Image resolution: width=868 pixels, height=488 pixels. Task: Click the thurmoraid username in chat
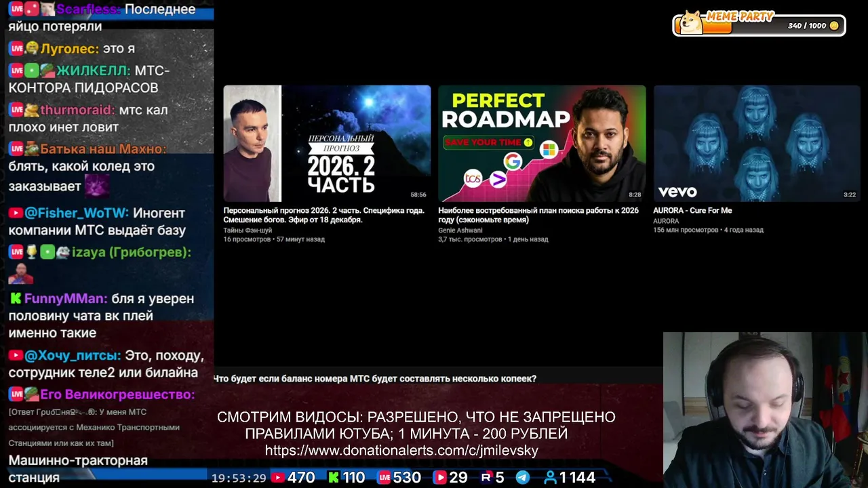click(77, 110)
